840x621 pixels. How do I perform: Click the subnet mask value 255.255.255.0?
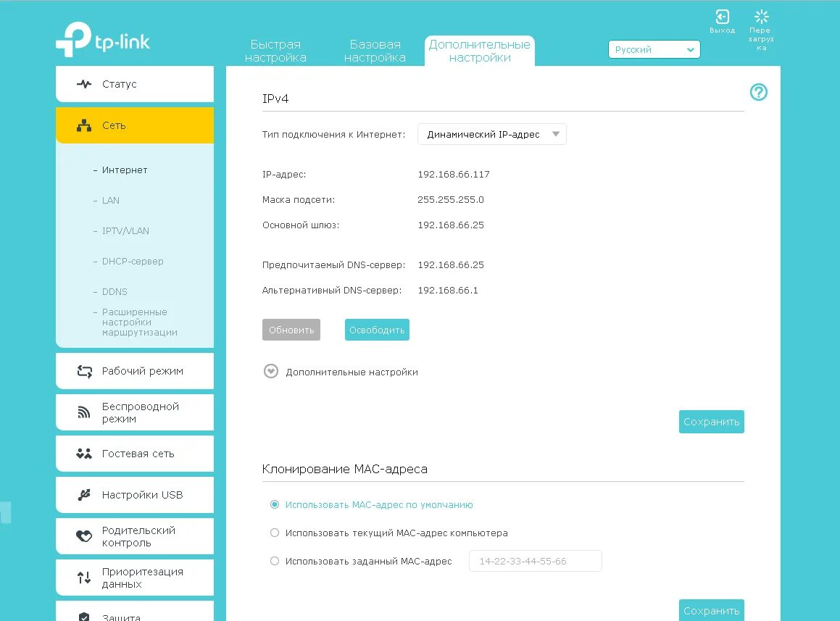click(451, 199)
